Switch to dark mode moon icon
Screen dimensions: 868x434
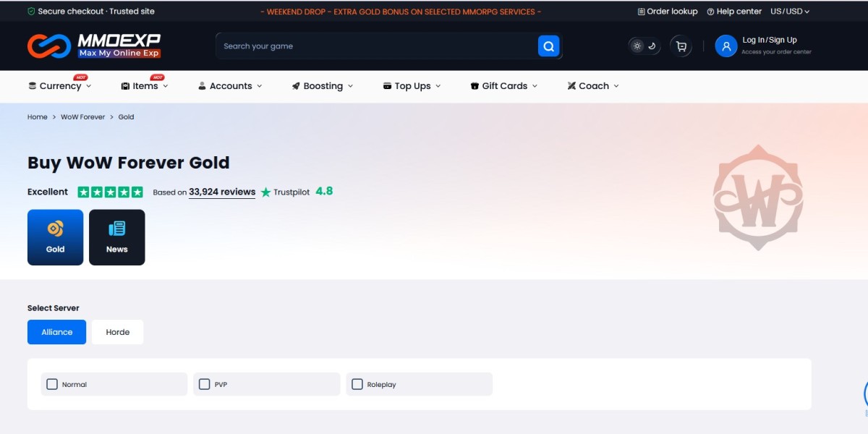[652, 46]
